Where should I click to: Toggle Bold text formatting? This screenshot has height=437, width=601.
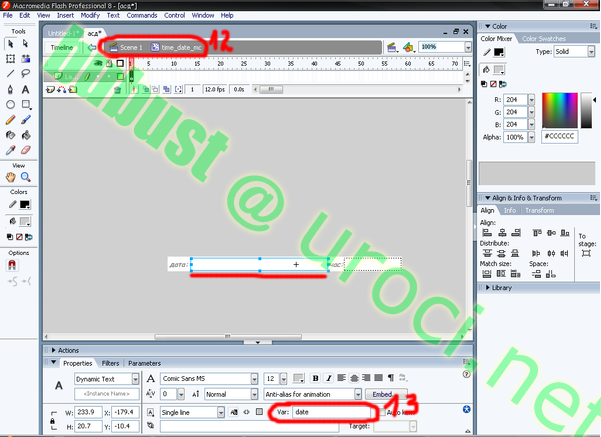[315, 378]
